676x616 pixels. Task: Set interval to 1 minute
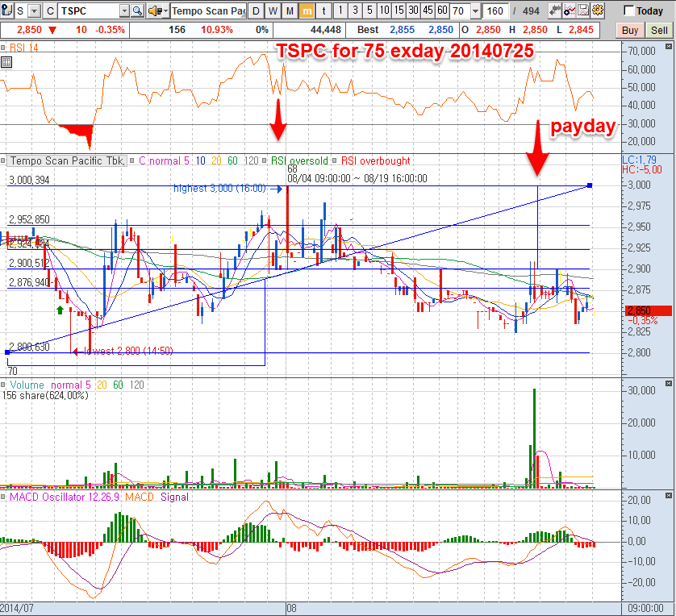pyautogui.click(x=340, y=10)
